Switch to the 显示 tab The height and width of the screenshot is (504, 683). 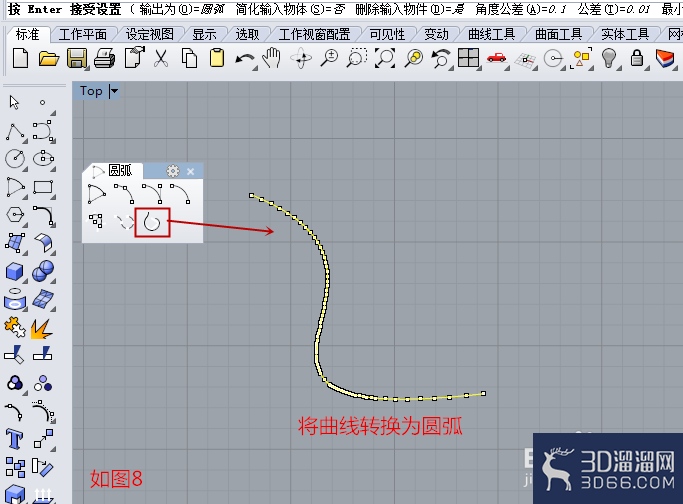pyautogui.click(x=204, y=34)
